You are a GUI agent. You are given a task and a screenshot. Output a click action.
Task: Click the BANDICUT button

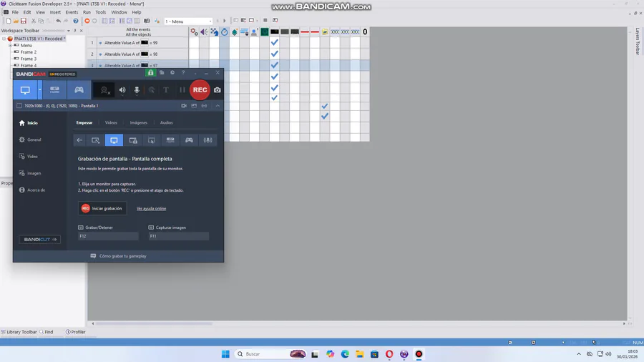click(x=40, y=239)
